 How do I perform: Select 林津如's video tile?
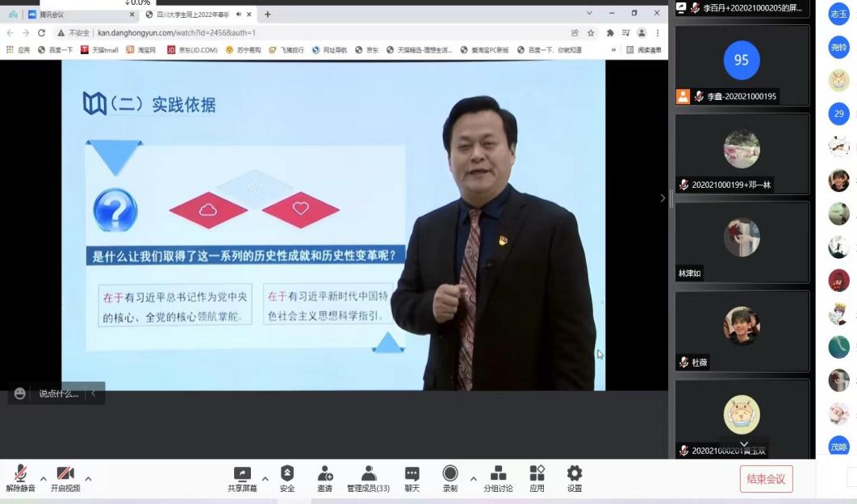[742, 242]
